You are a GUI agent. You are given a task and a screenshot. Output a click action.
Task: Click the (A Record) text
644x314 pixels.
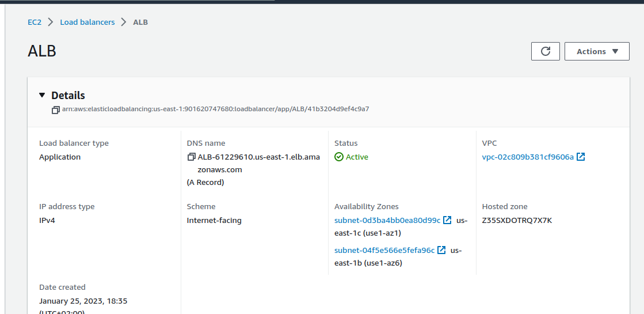coord(205,183)
